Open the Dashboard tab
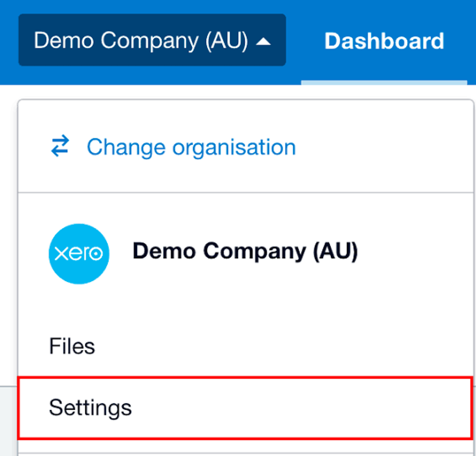 click(x=384, y=41)
